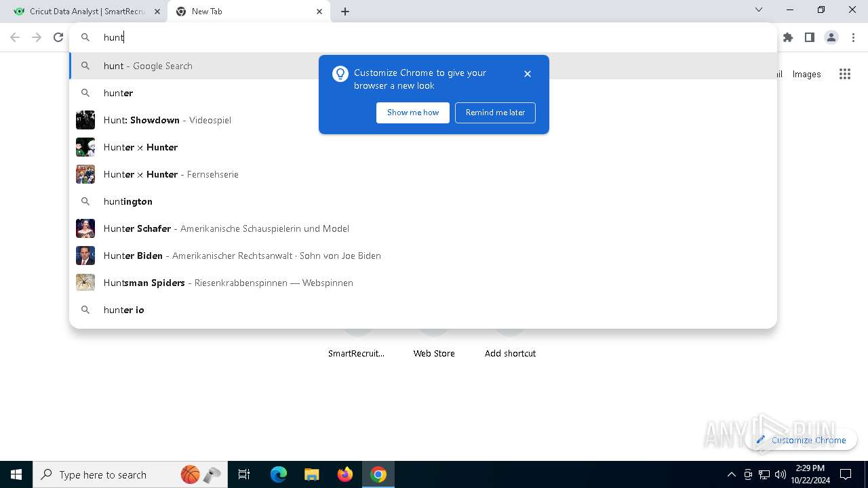The height and width of the screenshot is (488, 868).
Task: Click the Customize Chrome button
Action: tap(801, 440)
